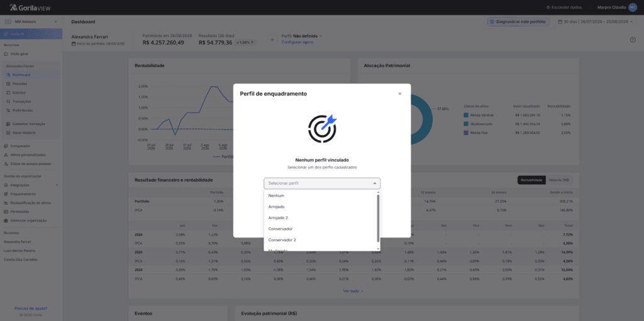Image resolution: width=644 pixels, height=321 pixels.
Task: Click the help question mark icon
Action: [x=633, y=40]
